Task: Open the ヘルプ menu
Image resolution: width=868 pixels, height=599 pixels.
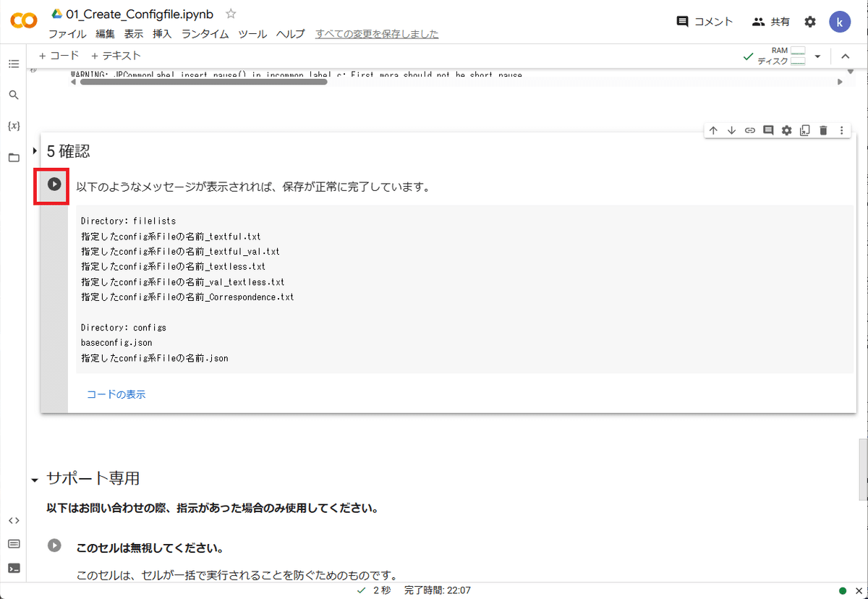Action: click(x=291, y=34)
